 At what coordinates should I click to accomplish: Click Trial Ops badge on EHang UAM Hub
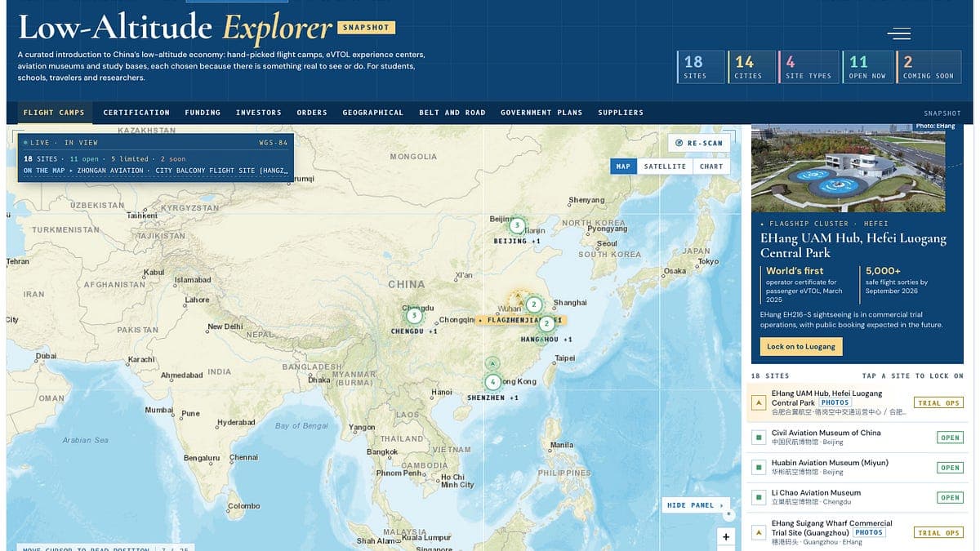tap(938, 403)
